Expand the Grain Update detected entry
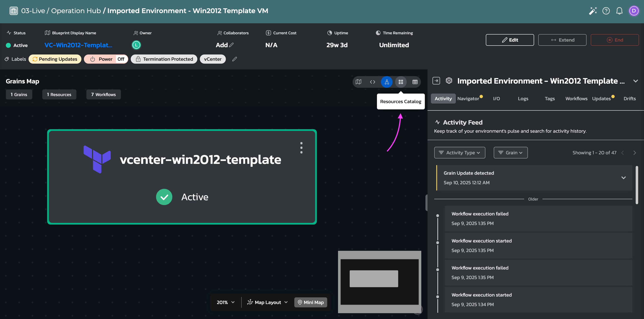Viewport: 644px width, 319px height. click(x=623, y=178)
